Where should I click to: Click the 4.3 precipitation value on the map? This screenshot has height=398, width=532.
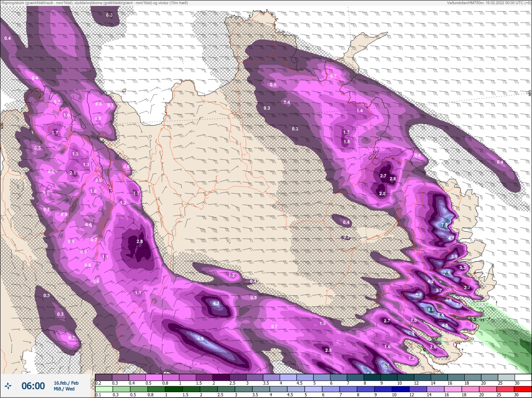216,304
